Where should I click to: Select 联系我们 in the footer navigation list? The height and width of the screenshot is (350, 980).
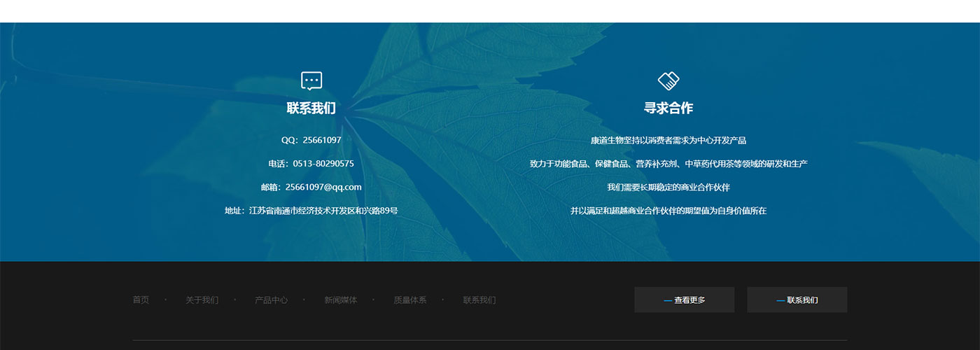(479, 300)
